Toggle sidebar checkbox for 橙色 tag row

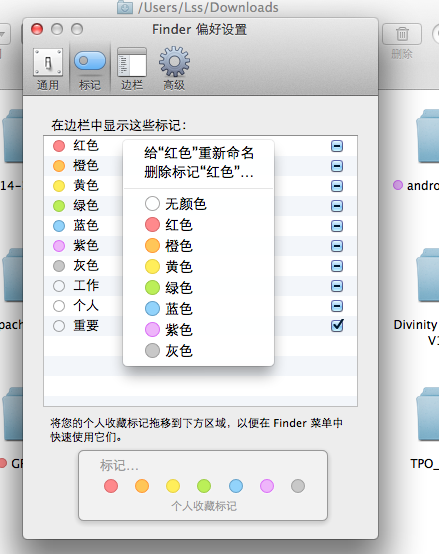(x=337, y=166)
